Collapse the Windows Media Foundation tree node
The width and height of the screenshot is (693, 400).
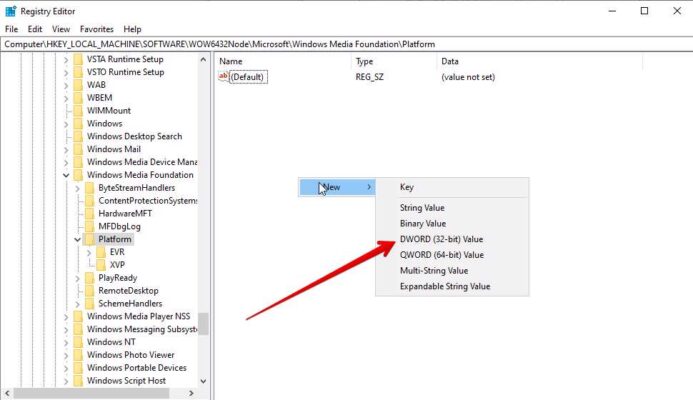click(x=66, y=175)
